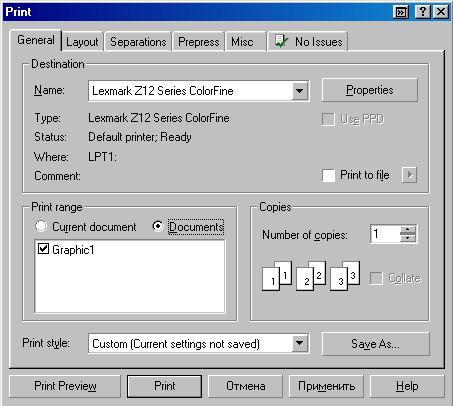Close the Print dialog with X
The height and width of the screenshot is (406, 453).
(x=441, y=12)
